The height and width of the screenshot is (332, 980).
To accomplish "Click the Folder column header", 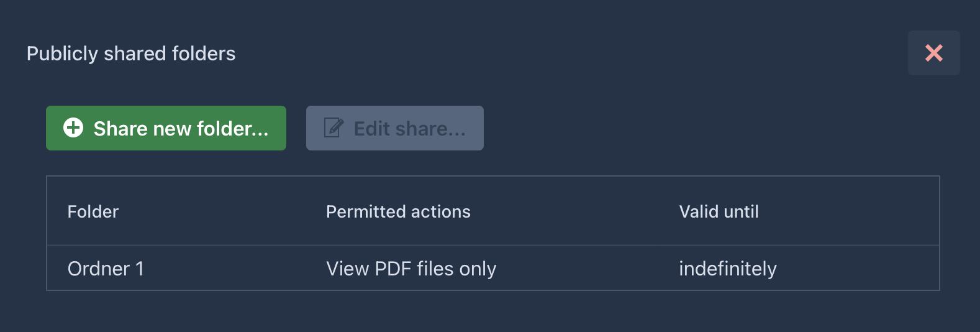I will click(93, 212).
